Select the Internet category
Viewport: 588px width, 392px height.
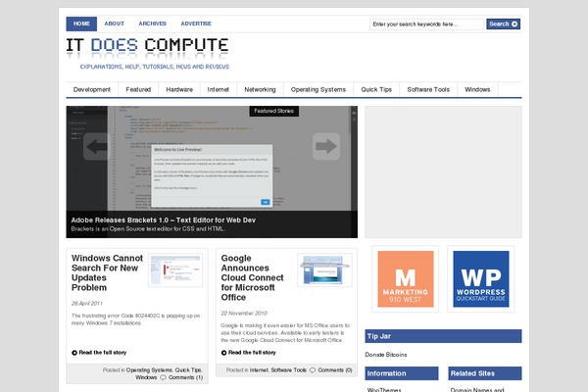click(219, 89)
